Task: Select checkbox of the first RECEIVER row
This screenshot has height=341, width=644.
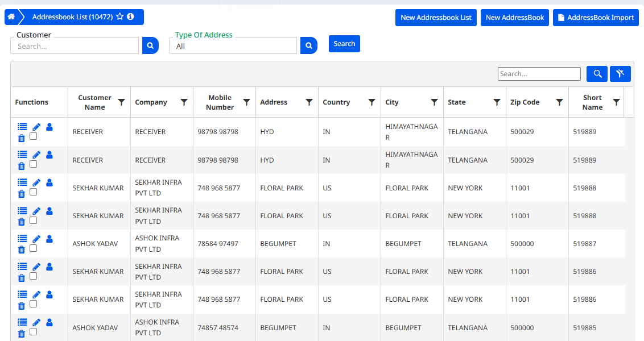Action: pyautogui.click(x=34, y=136)
